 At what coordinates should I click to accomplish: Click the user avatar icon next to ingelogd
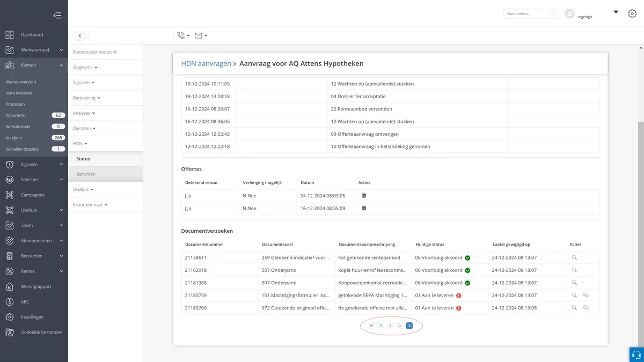[x=570, y=14]
